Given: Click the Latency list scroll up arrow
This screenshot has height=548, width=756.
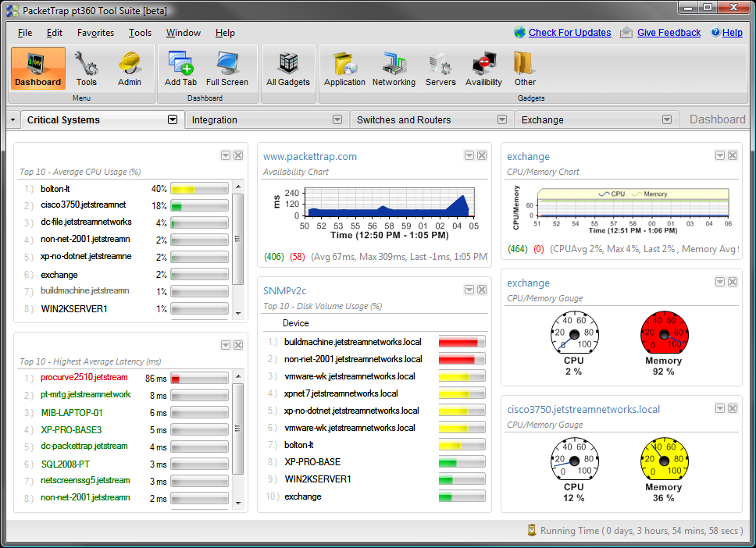Looking at the screenshot, I should [x=238, y=376].
